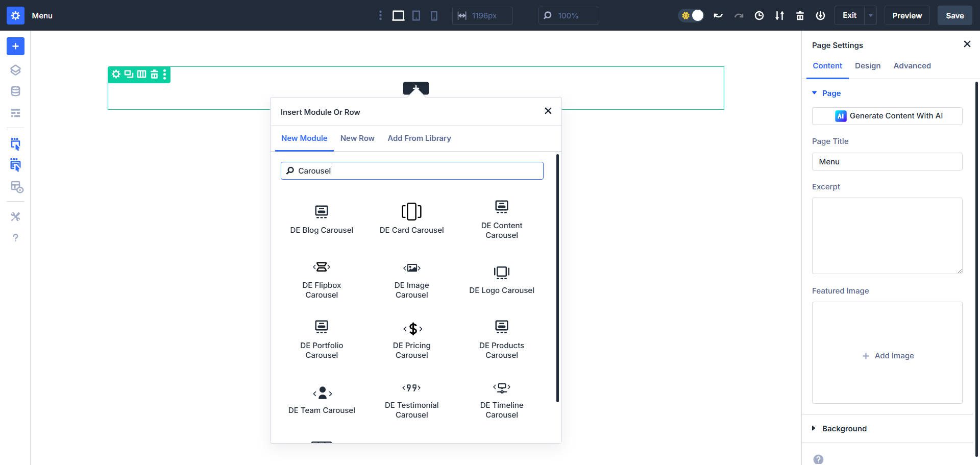This screenshot has height=465, width=980.
Task: Open the row settings gear icon
Action: tap(116, 75)
